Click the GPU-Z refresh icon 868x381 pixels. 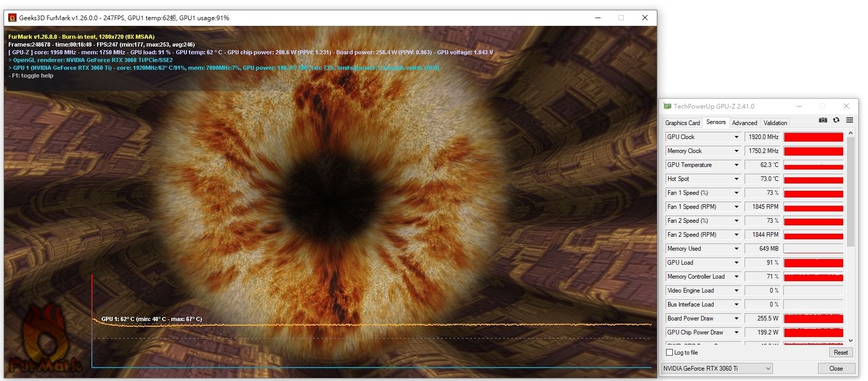836,120
